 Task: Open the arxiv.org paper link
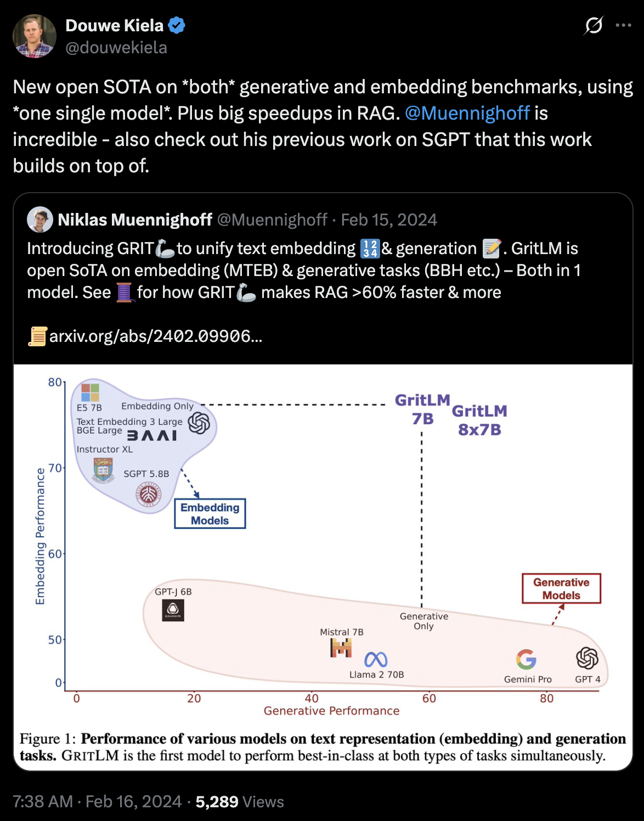156,336
